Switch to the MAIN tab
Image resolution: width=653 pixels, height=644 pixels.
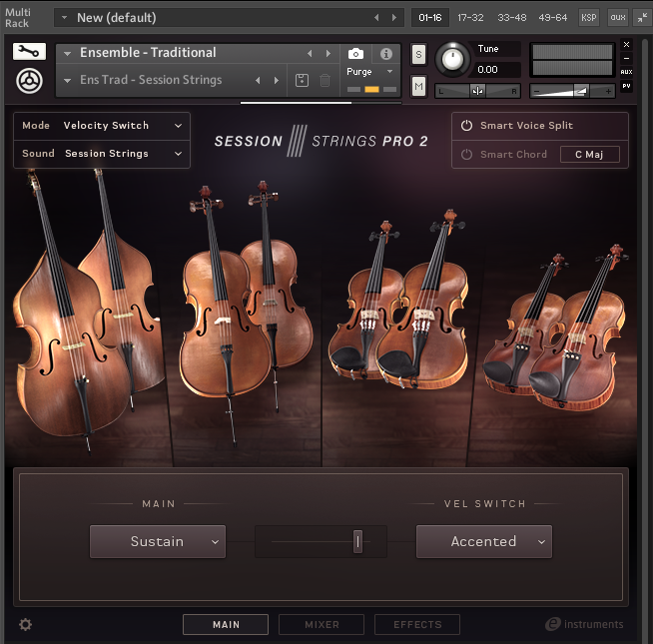pyautogui.click(x=226, y=624)
